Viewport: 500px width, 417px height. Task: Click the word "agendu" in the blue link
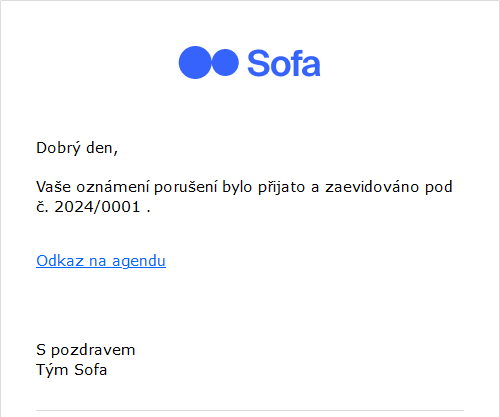point(139,262)
